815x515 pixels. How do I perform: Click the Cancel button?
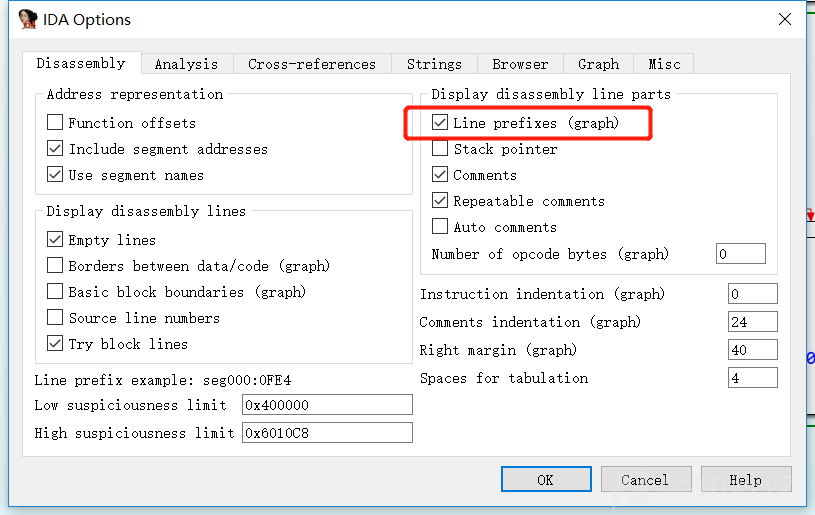click(644, 480)
